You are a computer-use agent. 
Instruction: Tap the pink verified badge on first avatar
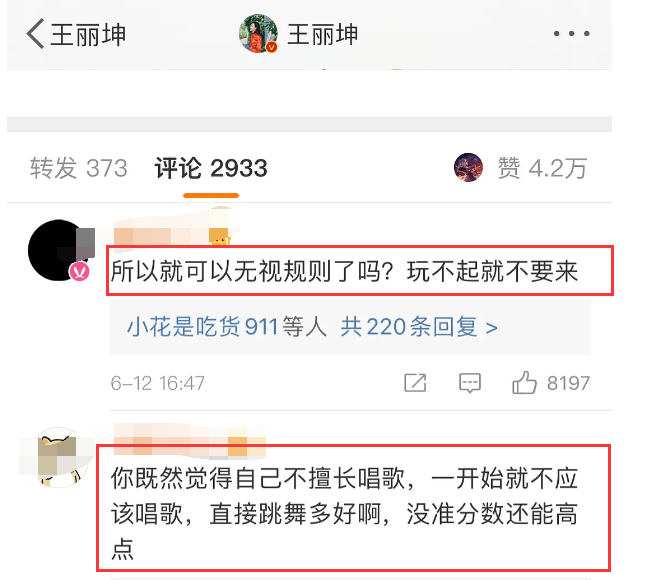[x=79, y=271]
